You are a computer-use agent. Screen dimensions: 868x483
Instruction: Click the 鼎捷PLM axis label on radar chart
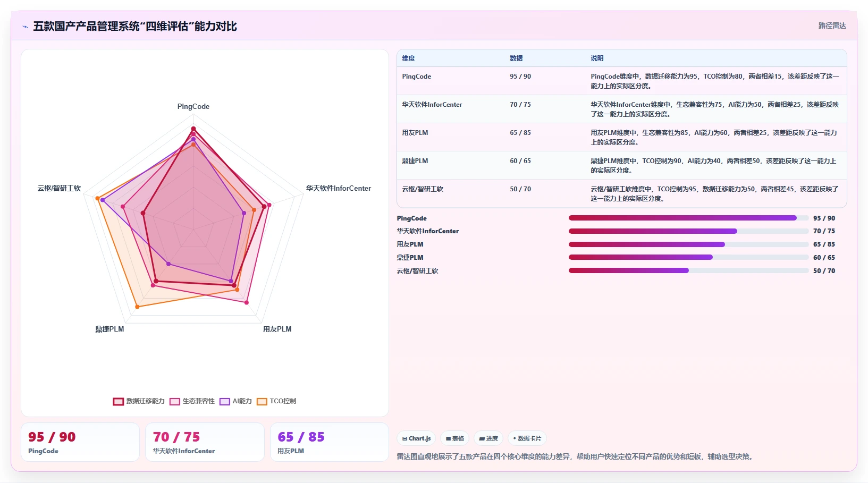point(109,329)
